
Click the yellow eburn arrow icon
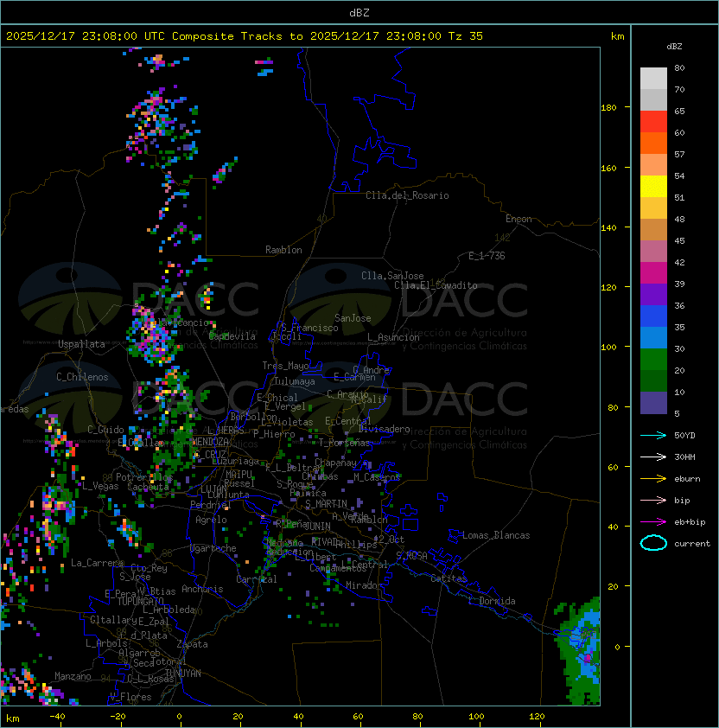pos(653,478)
